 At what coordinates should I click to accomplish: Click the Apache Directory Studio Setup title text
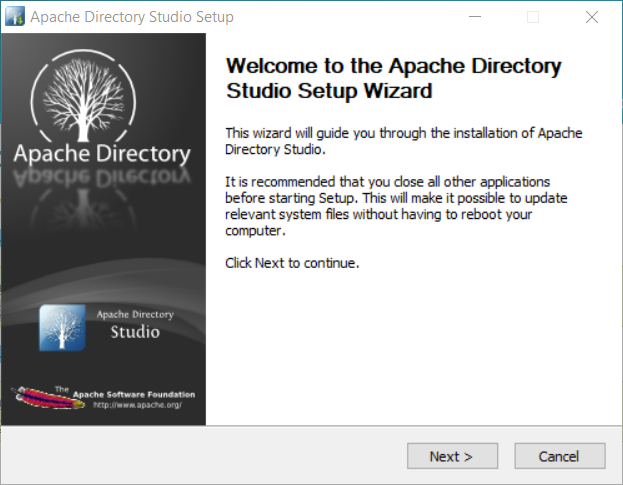coord(132,17)
